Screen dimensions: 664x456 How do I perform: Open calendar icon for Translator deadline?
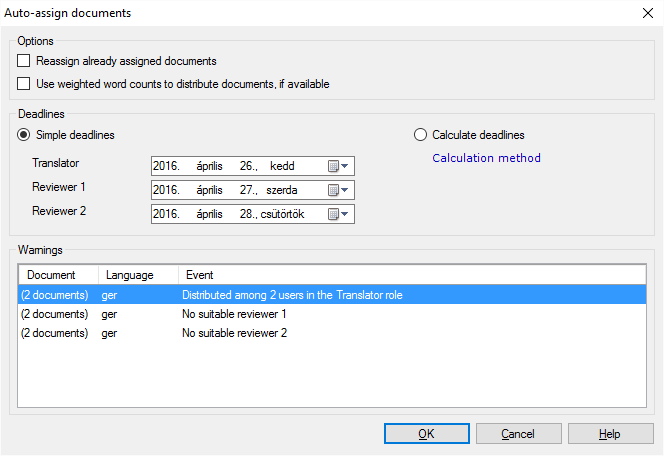(x=333, y=166)
